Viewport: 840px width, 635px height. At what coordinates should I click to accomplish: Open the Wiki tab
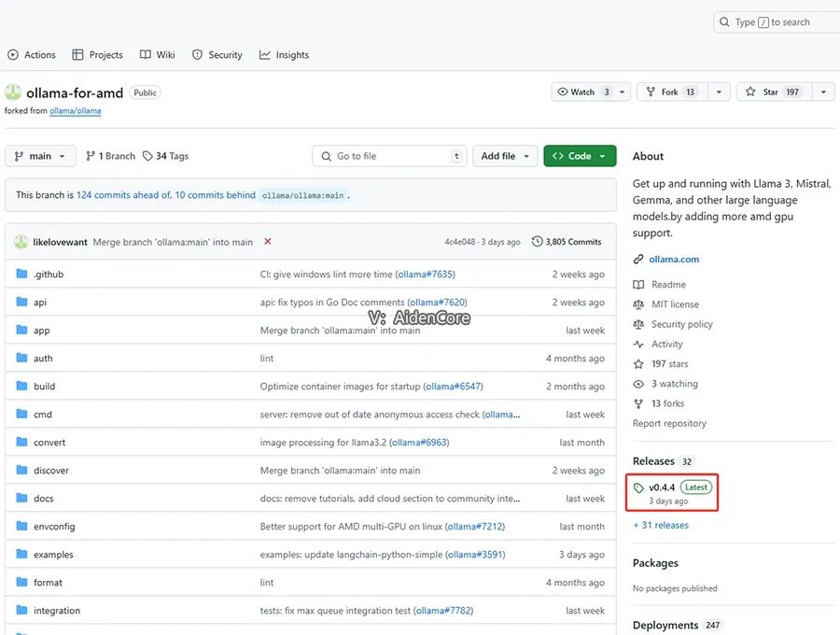tap(158, 55)
